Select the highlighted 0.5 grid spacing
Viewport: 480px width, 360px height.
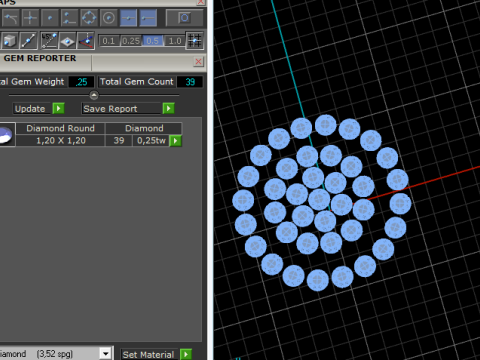click(x=152, y=41)
